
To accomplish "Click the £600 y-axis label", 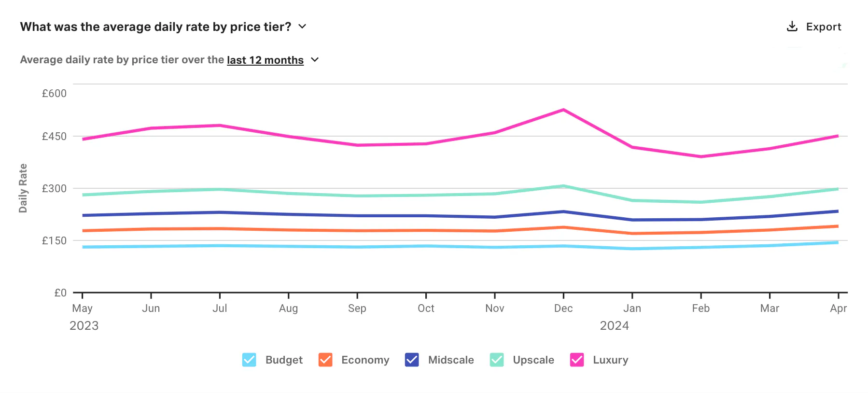I will [54, 93].
